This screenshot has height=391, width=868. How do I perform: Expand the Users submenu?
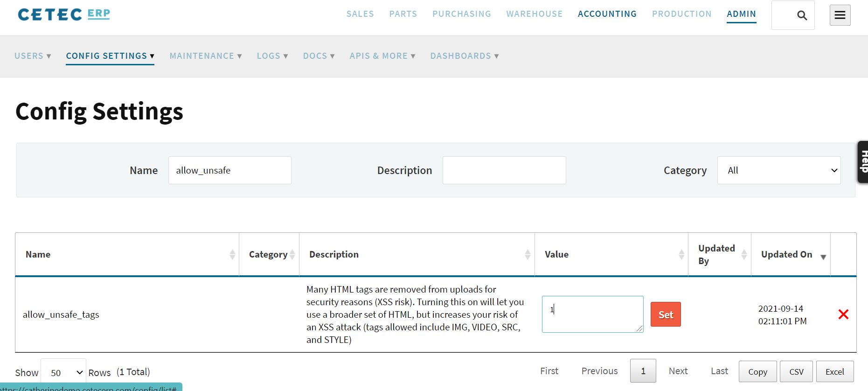[x=33, y=56]
